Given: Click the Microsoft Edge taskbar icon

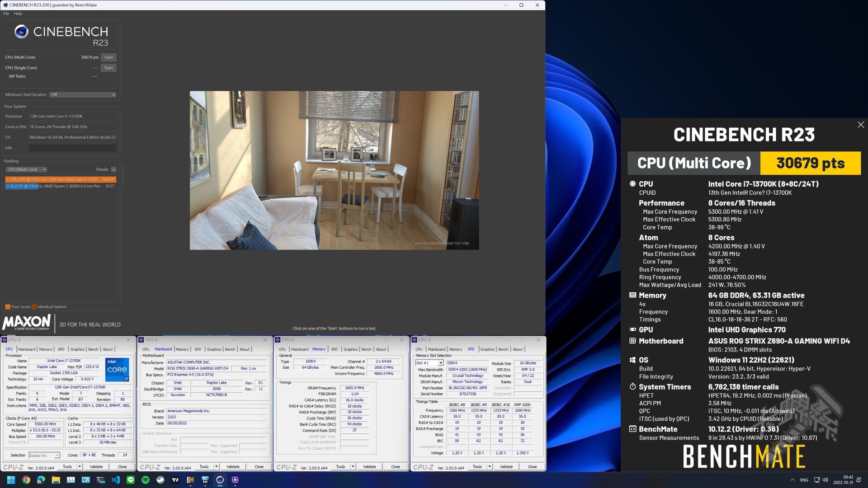Looking at the screenshot, I should pos(41,480).
